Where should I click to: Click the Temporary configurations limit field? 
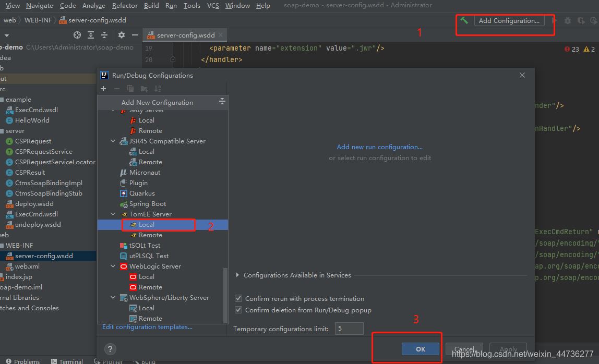click(x=349, y=329)
